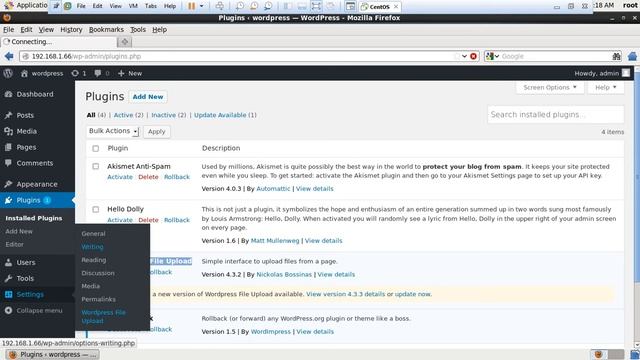640x360 pixels.
Task: Expand the Help panel
Action: tap(606, 87)
